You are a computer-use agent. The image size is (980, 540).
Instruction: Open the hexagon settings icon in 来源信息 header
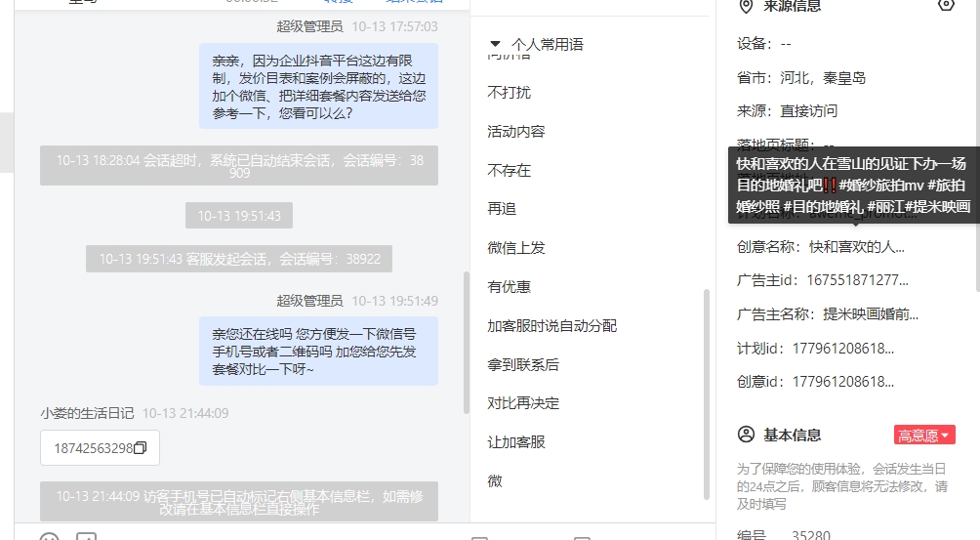point(946,5)
